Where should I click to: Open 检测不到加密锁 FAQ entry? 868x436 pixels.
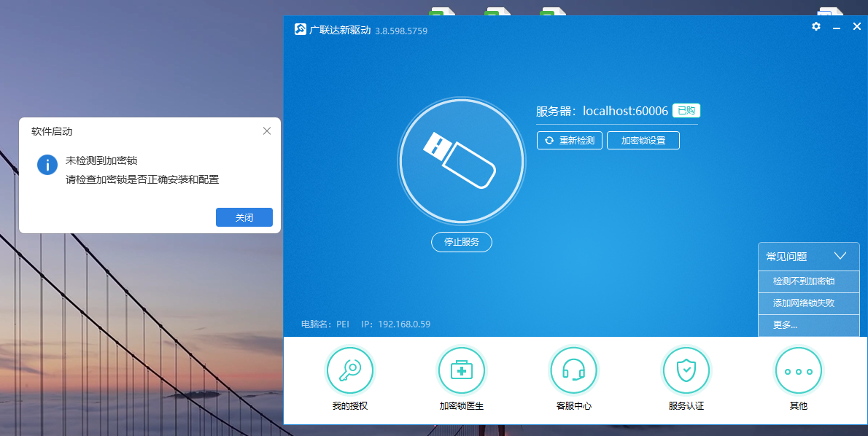pyautogui.click(x=809, y=281)
